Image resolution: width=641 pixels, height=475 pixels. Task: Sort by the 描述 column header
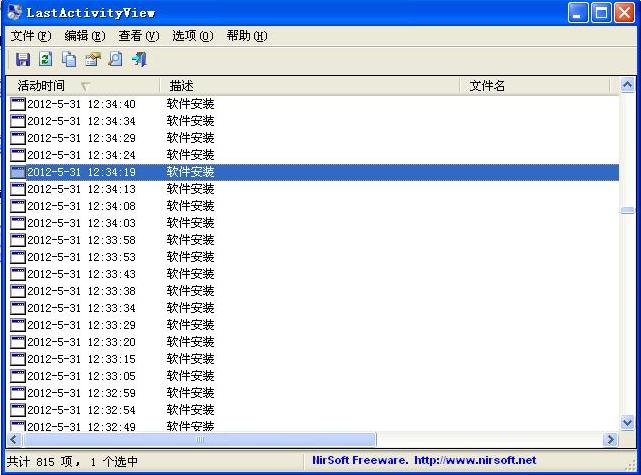point(309,86)
